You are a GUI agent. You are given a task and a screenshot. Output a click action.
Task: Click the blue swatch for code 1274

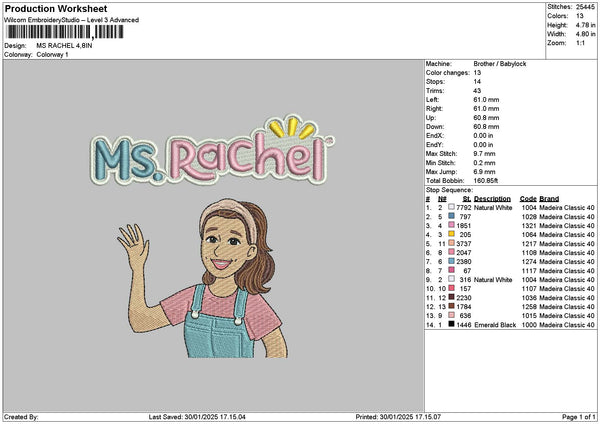[x=454, y=262]
